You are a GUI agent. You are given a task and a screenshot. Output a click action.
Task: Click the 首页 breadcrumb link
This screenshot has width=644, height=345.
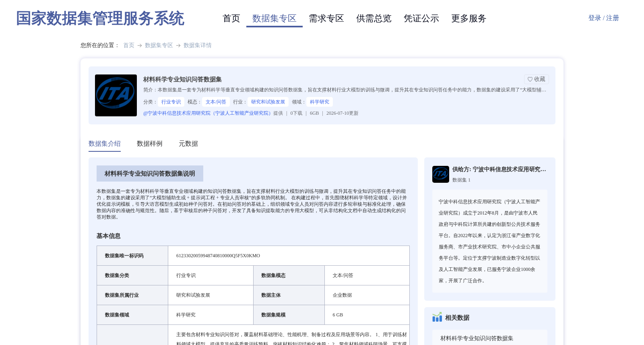coord(129,45)
